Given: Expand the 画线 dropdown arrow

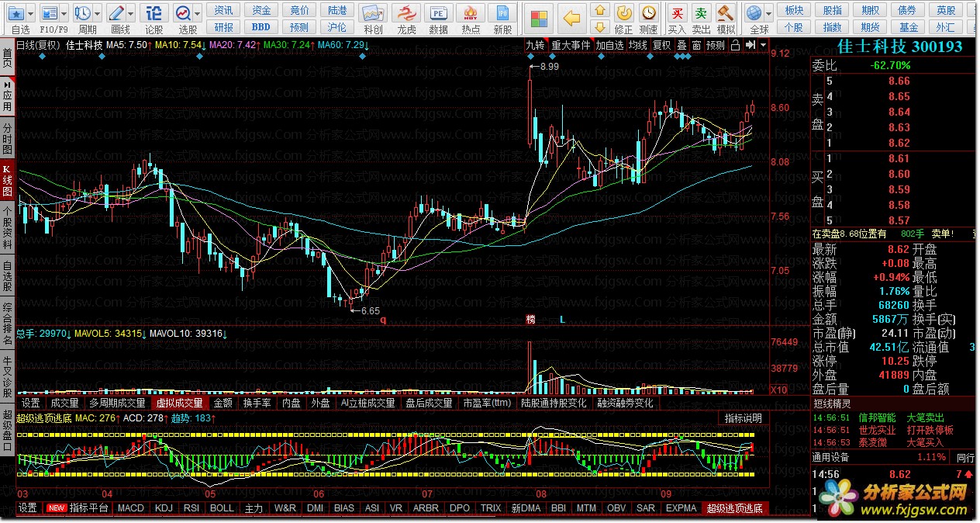Looking at the screenshot, I should (x=131, y=13).
